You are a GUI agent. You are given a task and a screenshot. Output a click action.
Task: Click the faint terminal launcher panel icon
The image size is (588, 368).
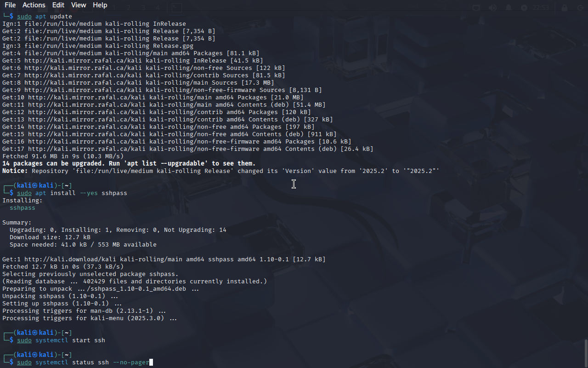coord(176,8)
